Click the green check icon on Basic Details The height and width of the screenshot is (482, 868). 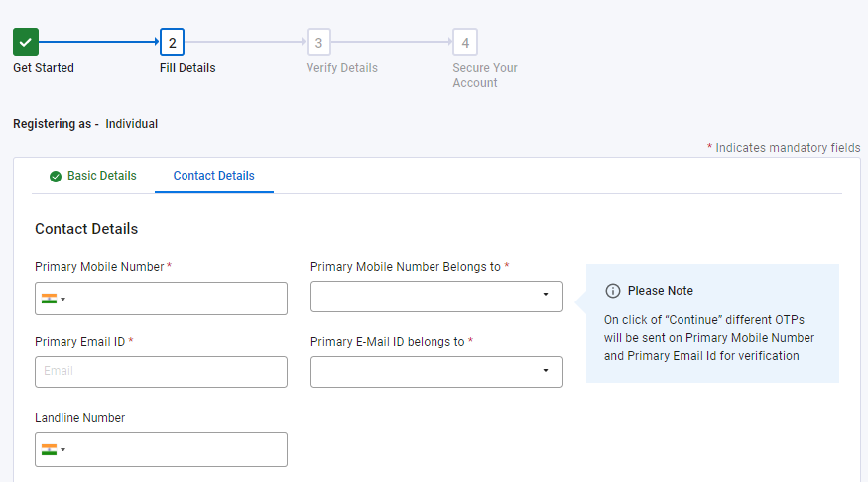pyautogui.click(x=56, y=177)
